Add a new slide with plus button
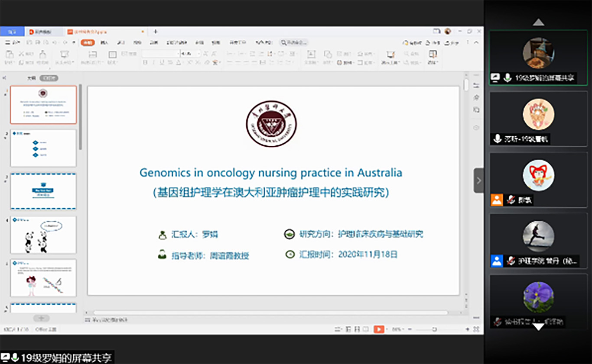The height and width of the screenshot is (364, 592). [41, 318]
